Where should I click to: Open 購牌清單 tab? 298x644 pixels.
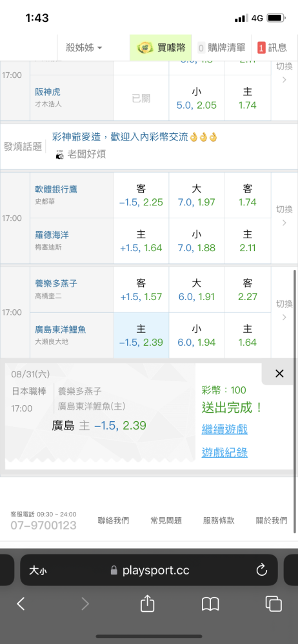(222, 48)
